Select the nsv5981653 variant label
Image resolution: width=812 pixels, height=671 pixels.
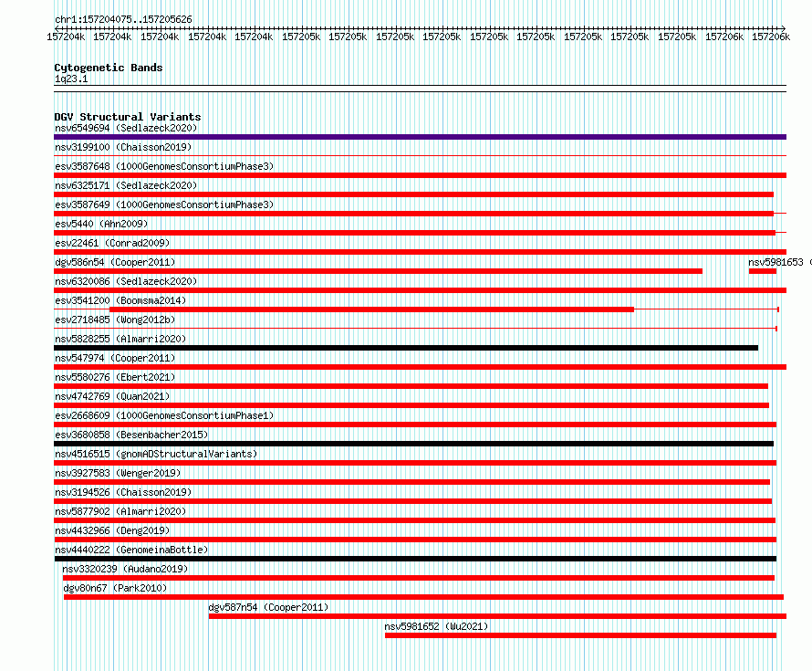tap(779, 262)
